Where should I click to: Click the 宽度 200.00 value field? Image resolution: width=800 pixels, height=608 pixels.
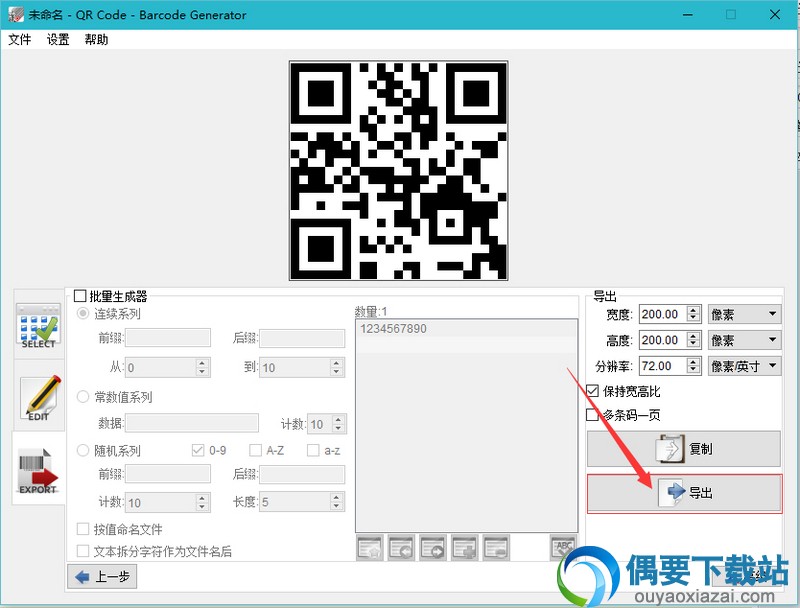[x=663, y=314]
